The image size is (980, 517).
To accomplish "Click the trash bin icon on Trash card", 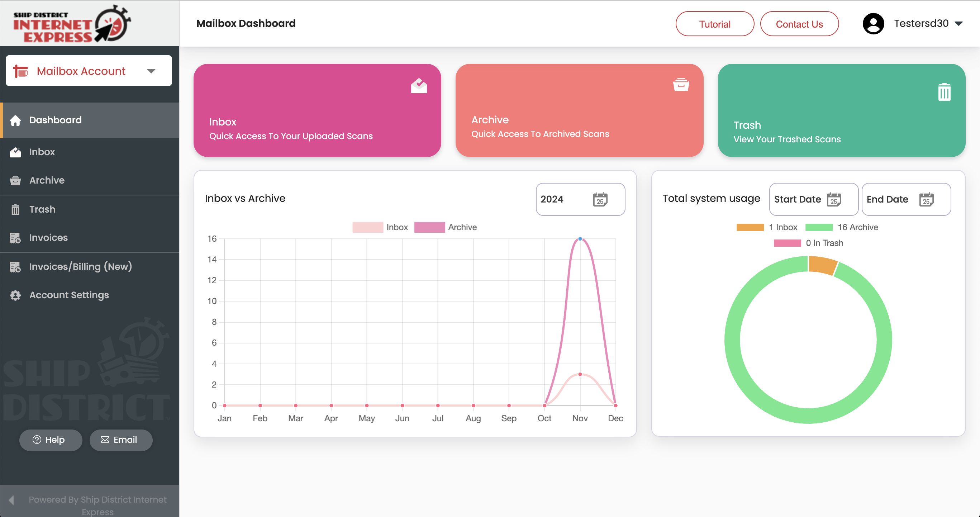I will click(x=944, y=92).
